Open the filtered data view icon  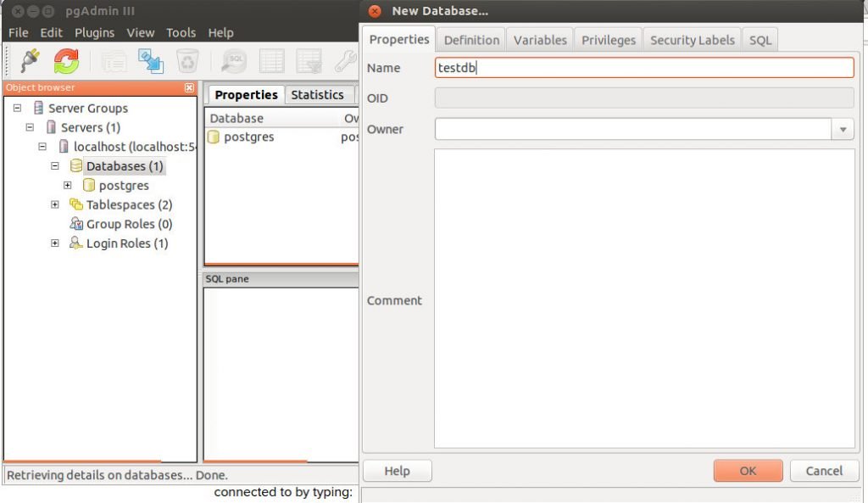tap(308, 61)
